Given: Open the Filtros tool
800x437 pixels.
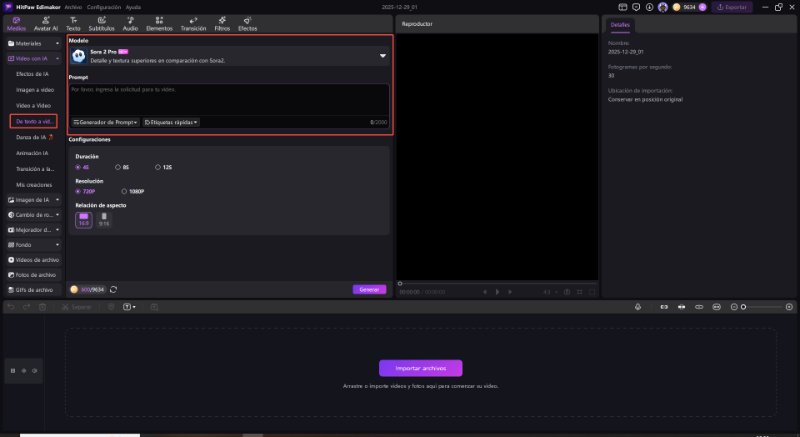Looking at the screenshot, I should [x=222, y=24].
